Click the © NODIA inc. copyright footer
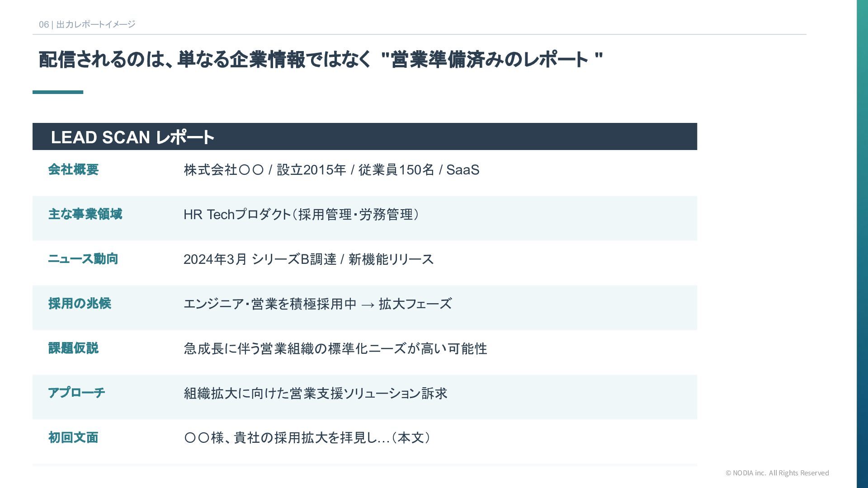 pos(777,473)
